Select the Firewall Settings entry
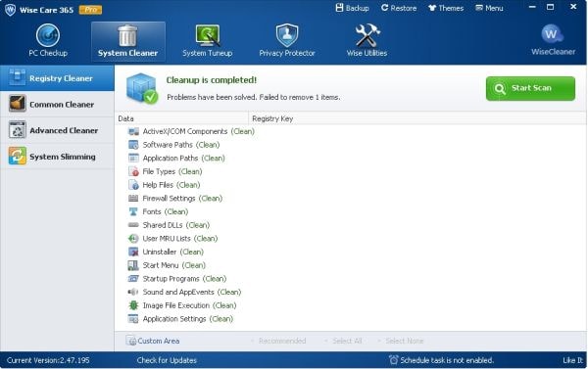588x369 pixels. click(x=175, y=198)
